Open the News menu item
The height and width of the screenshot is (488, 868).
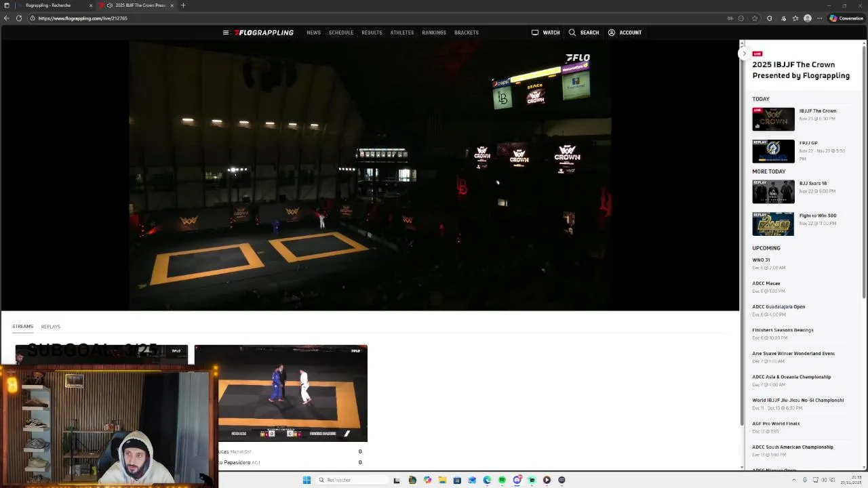click(313, 33)
